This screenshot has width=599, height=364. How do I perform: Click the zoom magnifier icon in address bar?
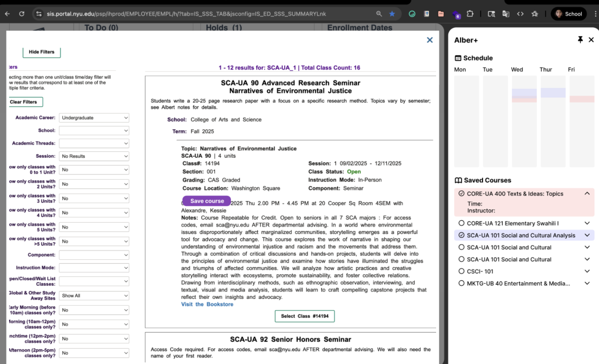pyautogui.click(x=379, y=14)
